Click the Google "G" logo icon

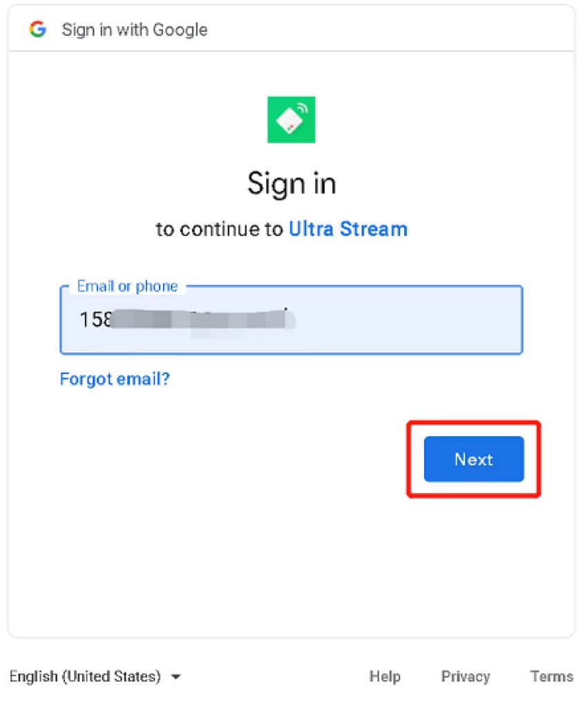tap(38, 29)
